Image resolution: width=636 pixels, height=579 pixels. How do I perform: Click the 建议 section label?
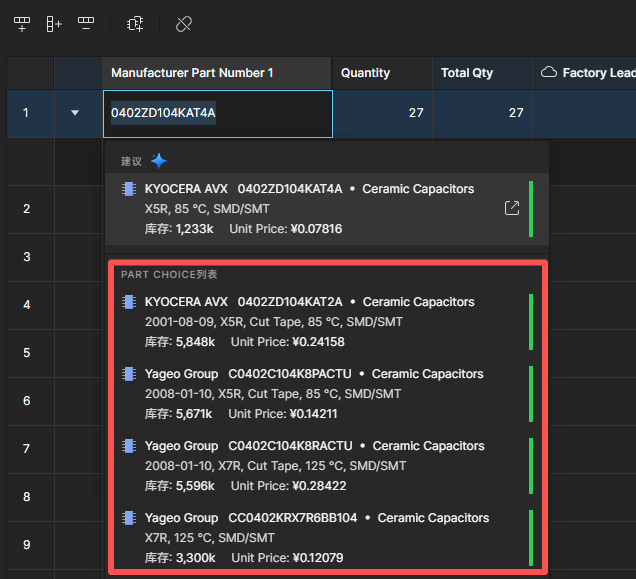131,161
